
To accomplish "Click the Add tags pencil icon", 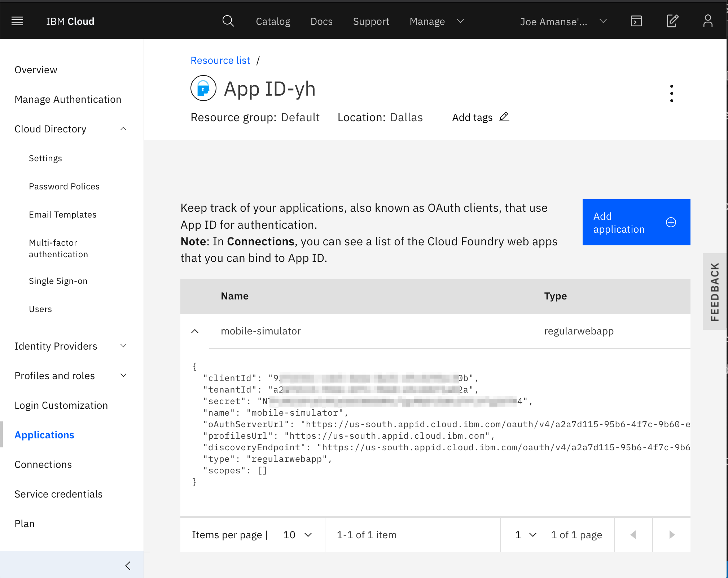I will pyautogui.click(x=504, y=117).
